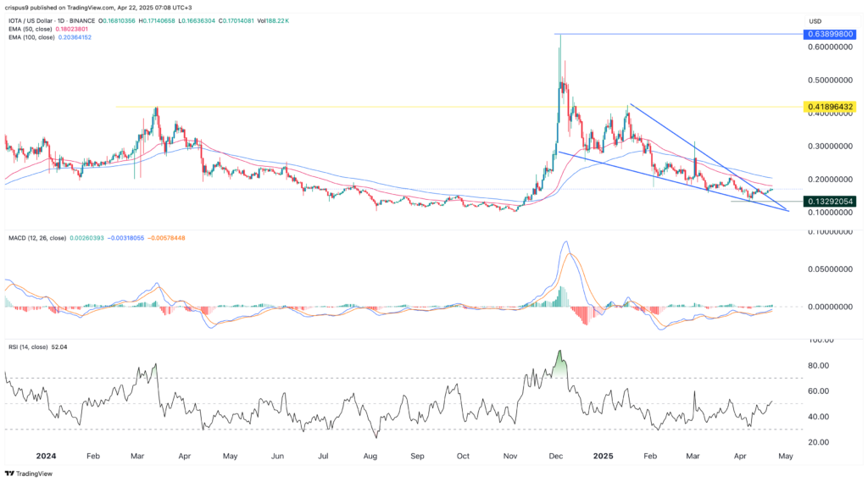Click the 2024 label on time axis
868x482 pixels.
[x=46, y=456]
